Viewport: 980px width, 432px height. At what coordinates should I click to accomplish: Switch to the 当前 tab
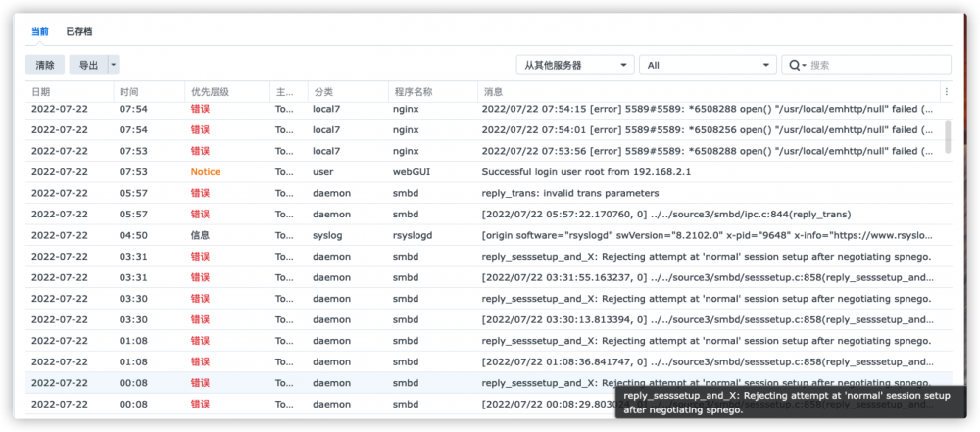pyautogui.click(x=39, y=32)
